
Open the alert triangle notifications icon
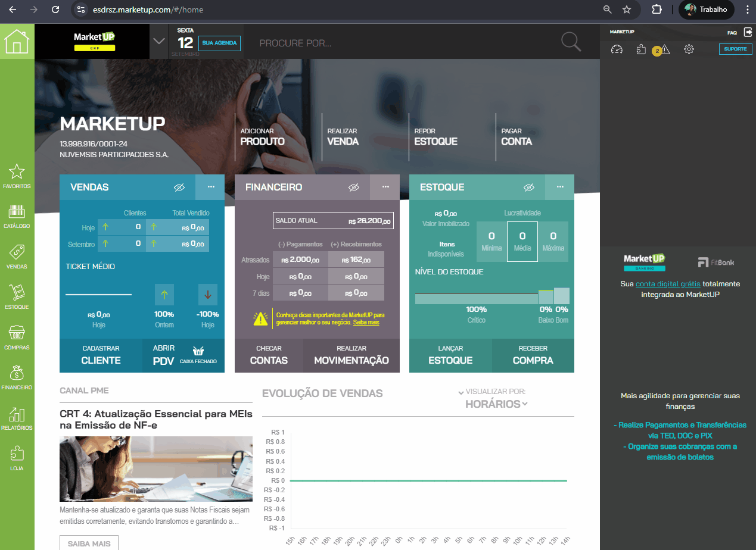tap(665, 50)
